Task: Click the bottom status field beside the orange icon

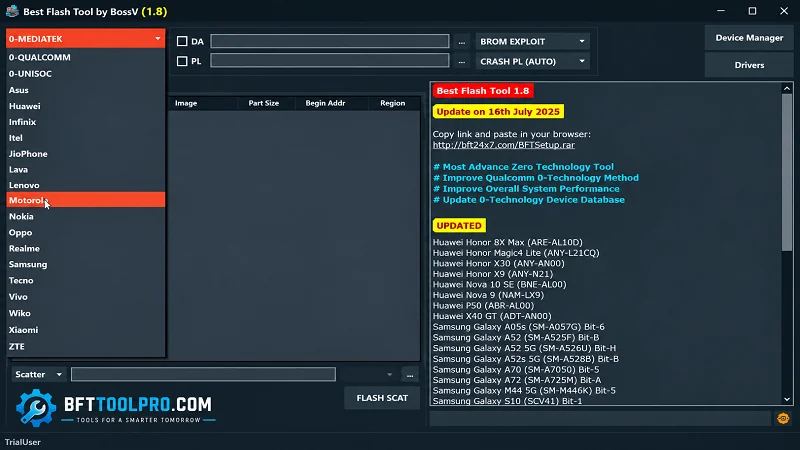Action: [x=600, y=419]
